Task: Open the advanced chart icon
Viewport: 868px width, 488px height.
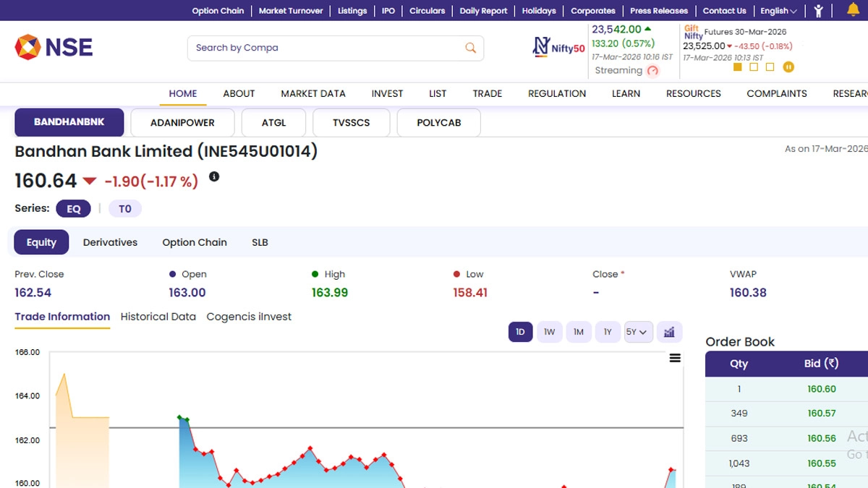Action: pos(669,332)
